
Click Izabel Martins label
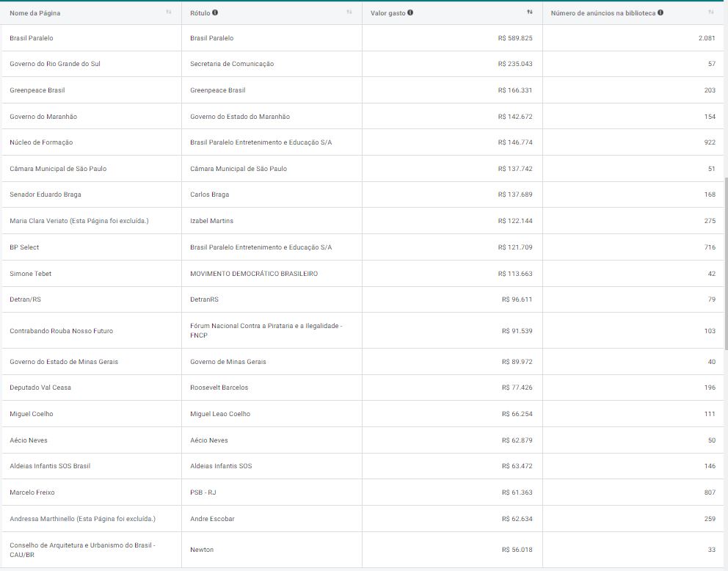click(211, 220)
